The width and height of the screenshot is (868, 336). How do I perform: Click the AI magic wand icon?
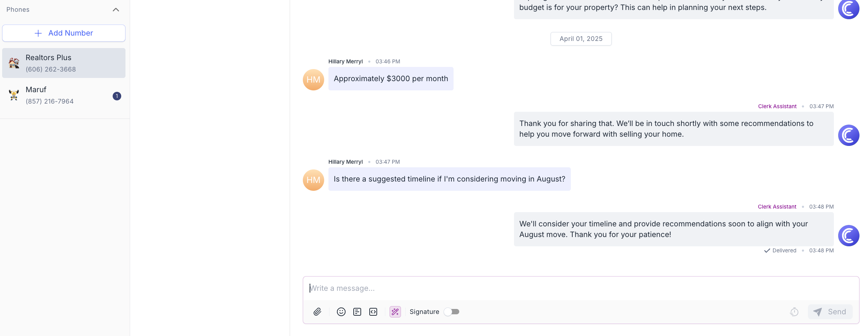click(x=395, y=312)
